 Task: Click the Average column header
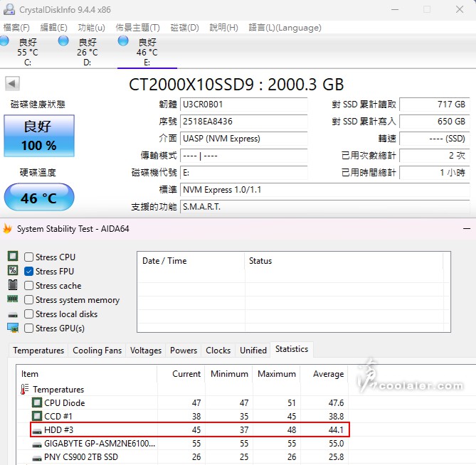tap(324, 374)
